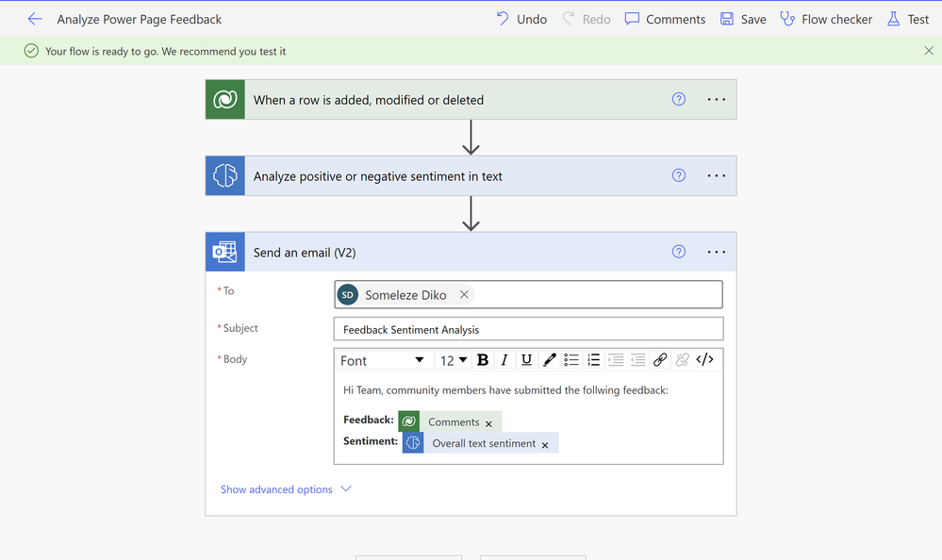Image resolution: width=942 pixels, height=560 pixels.
Task: Open the text highlight color pen
Action: [x=549, y=360]
